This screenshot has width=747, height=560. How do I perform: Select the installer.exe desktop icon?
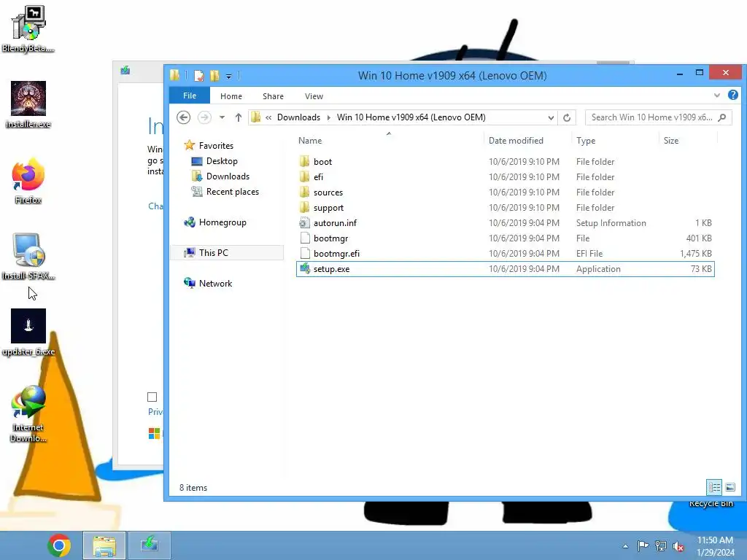click(x=28, y=105)
